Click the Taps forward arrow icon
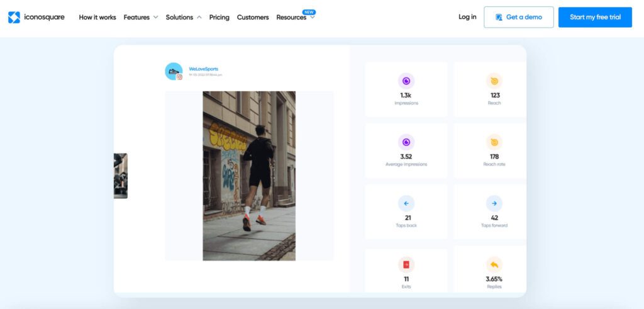This screenshot has width=644, height=309. (494, 203)
